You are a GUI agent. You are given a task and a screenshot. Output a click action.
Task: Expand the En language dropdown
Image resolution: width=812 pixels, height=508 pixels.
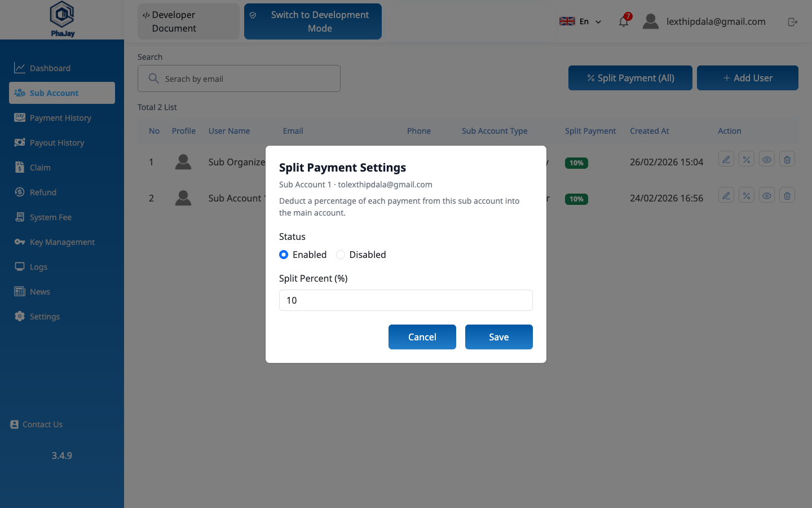[x=581, y=21]
